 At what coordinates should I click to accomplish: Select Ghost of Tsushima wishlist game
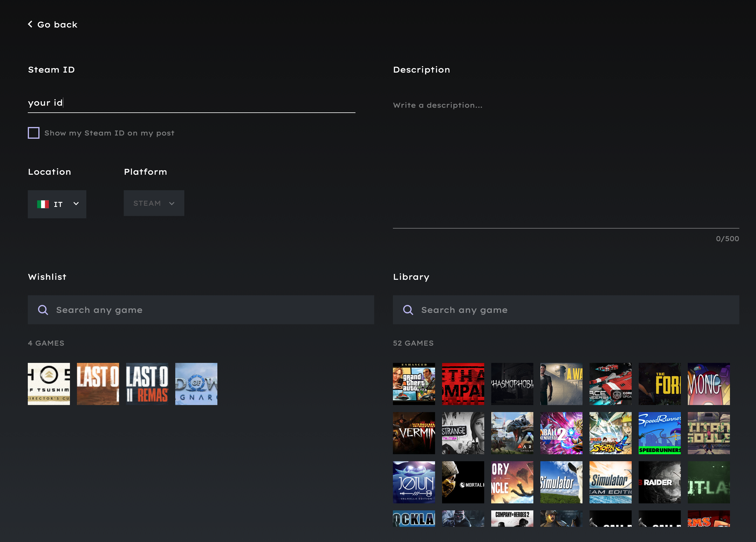[49, 384]
